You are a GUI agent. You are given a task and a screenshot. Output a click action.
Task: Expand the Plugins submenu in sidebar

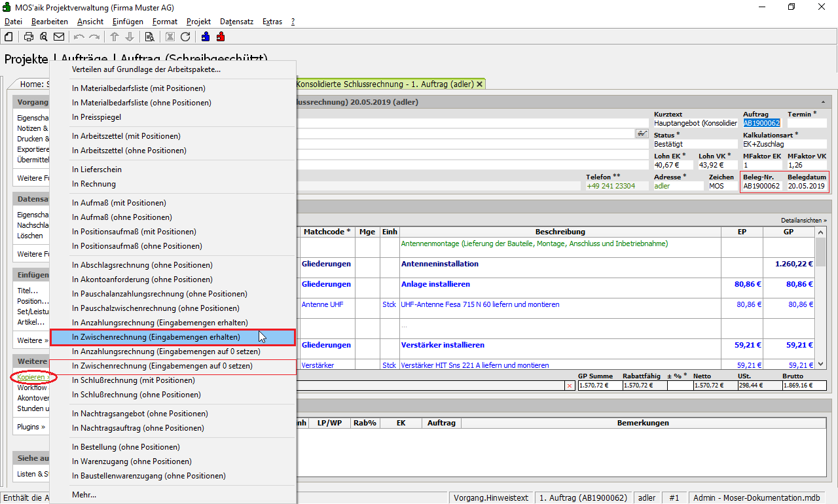coord(31,427)
